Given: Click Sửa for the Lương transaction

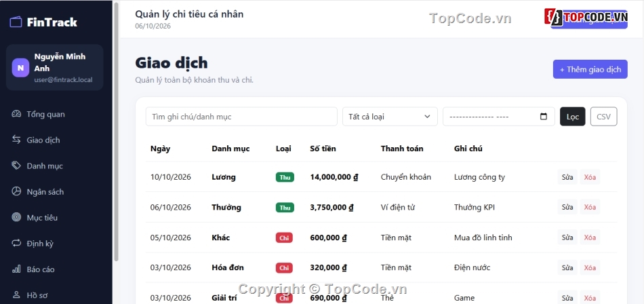Looking at the screenshot, I should point(567,177).
